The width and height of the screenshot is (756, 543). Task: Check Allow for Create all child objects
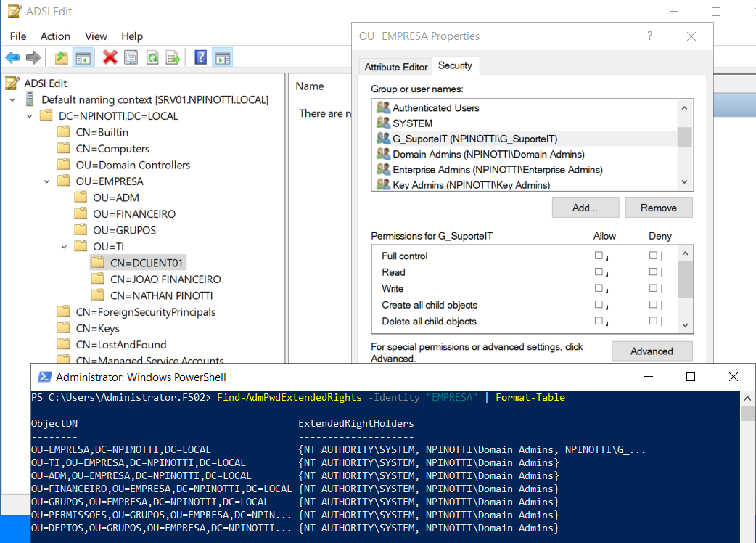(x=599, y=305)
